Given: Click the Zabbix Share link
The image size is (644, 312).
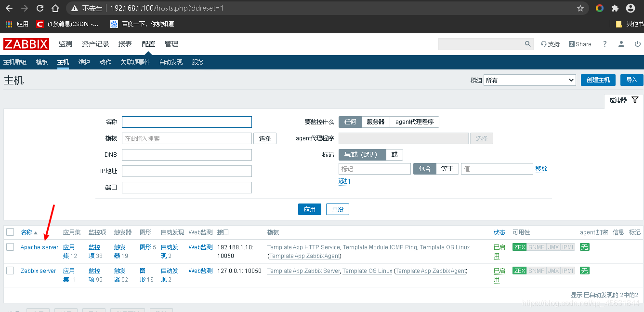Looking at the screenshot, I should [580, 44].
